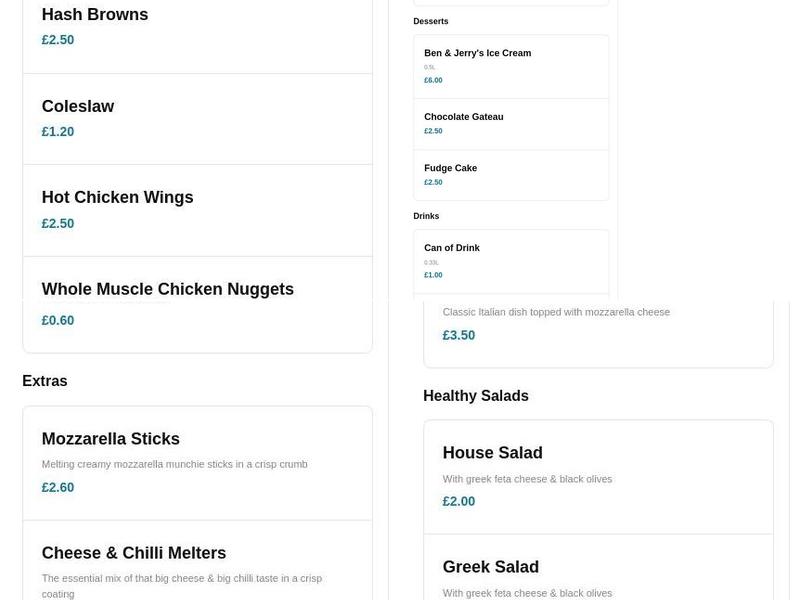Click the Desserts section heading
The width and height of the screenshot is (800, 600).
431,21
